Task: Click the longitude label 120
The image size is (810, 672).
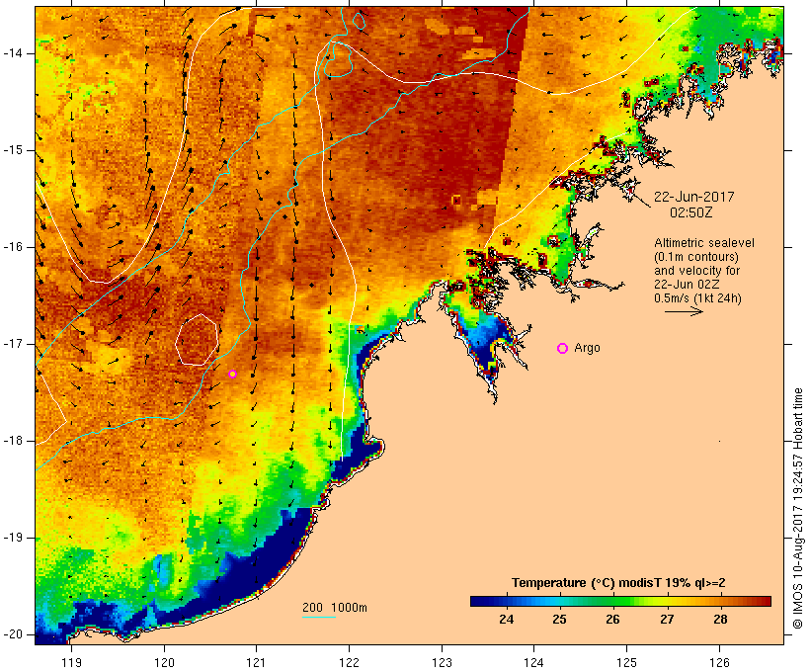Action: click(164, 662)
